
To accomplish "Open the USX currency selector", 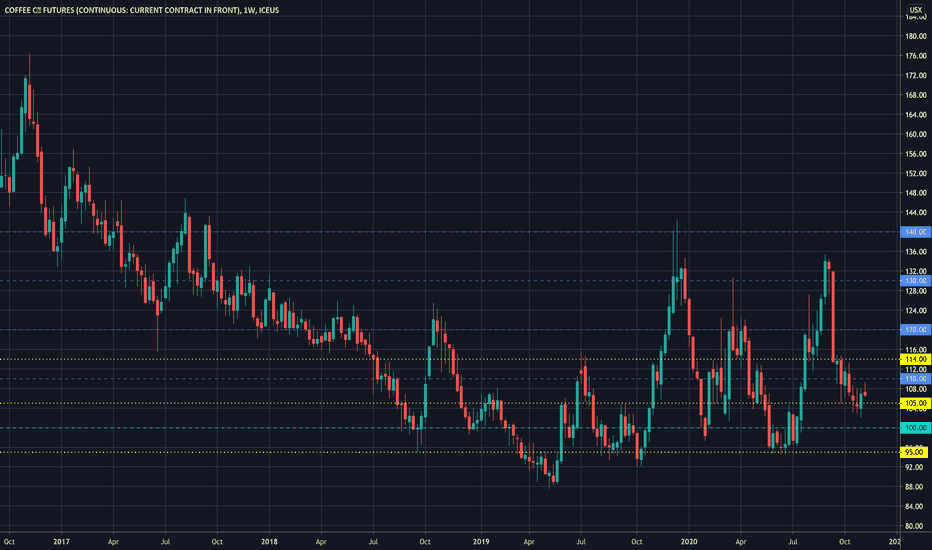I will pyautogui.click(x=915, y=10).
